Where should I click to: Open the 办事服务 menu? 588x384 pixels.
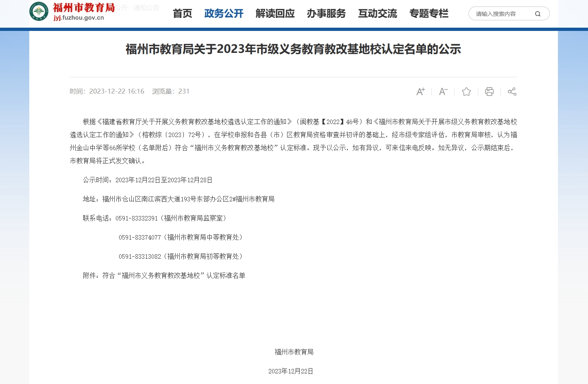(x=326, y=13)
